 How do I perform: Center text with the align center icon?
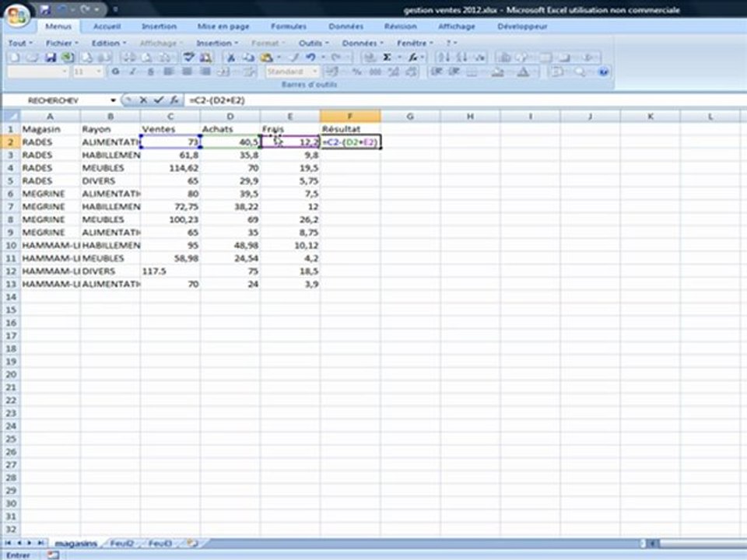pos(187,72)
